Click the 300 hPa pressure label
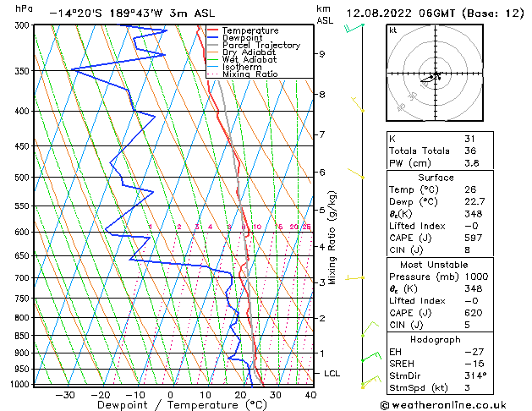Image resolution: width=532 pixels, height=411 pixels. click(x=24, y=25)
